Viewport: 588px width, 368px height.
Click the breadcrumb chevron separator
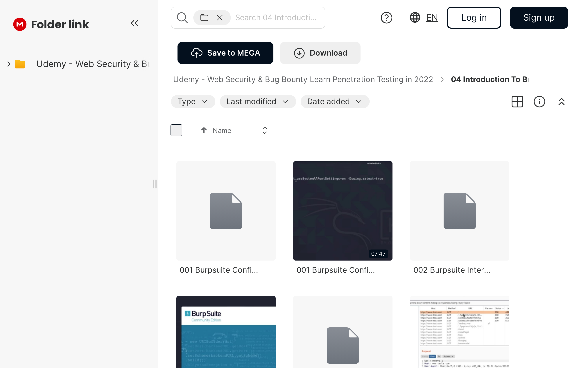(442, 80)
